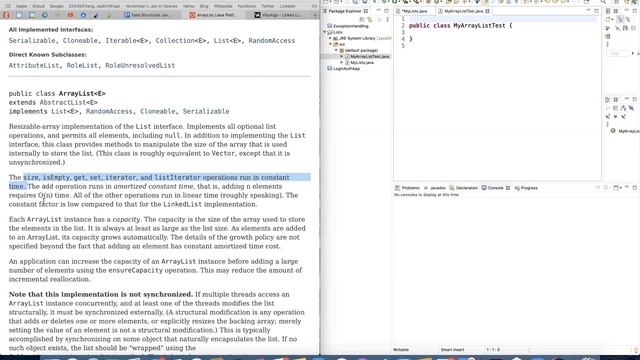Screen dimensions: 640x360
Task: Click Collapse All icon in Package Explorer
Action: [x=362, y=19]
